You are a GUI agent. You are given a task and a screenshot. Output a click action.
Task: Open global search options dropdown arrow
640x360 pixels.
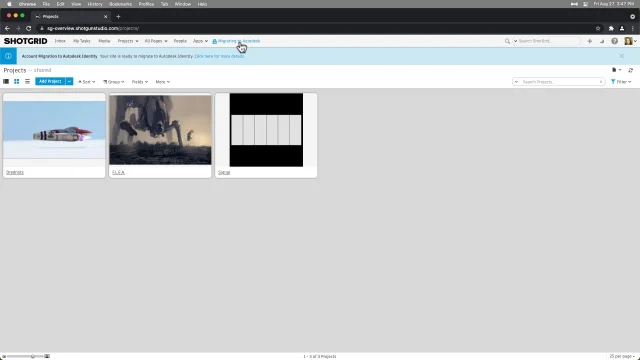(516, 41)
